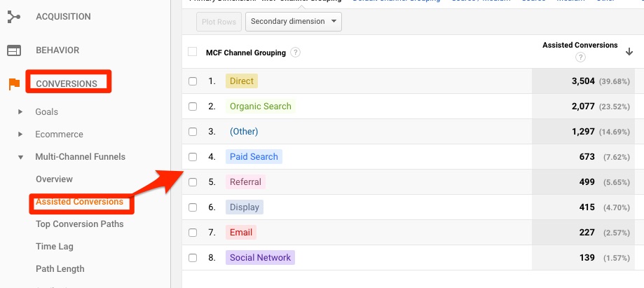The image size is (644, 288).
Task: Click the Acquisition branching-arrows icon
Action: tap(14, 17)
